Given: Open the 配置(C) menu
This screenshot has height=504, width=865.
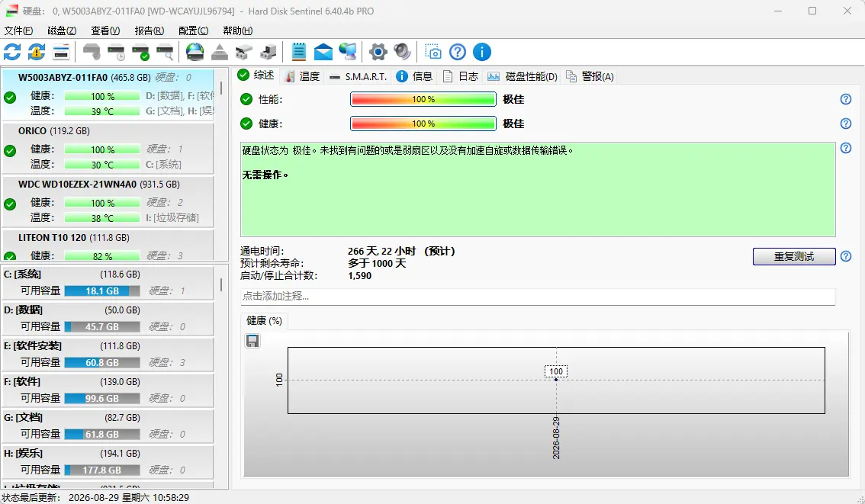Looking at the screenshot, I should 194,30.
